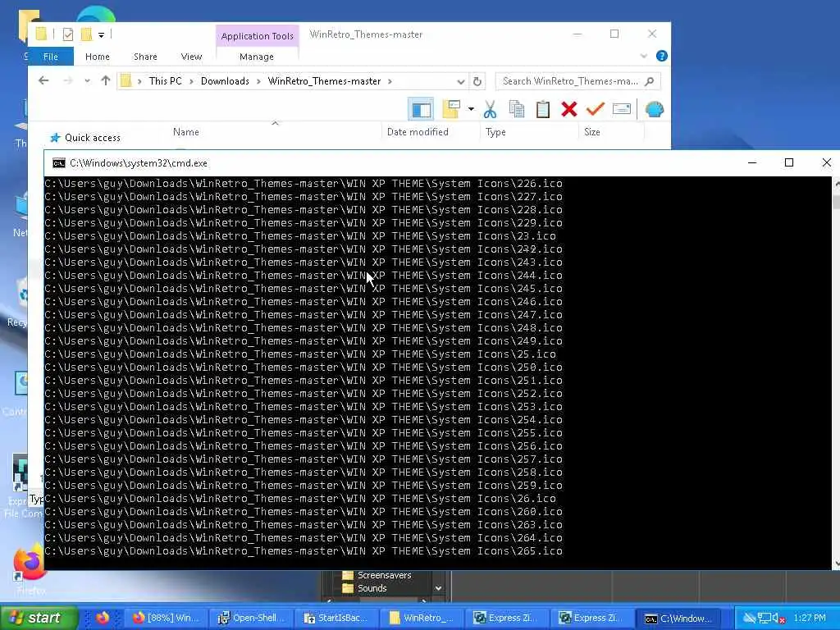Screen dimensions: 840x630
Task: Click Downloads in the address breadcrumb
Action: [225, 81]
